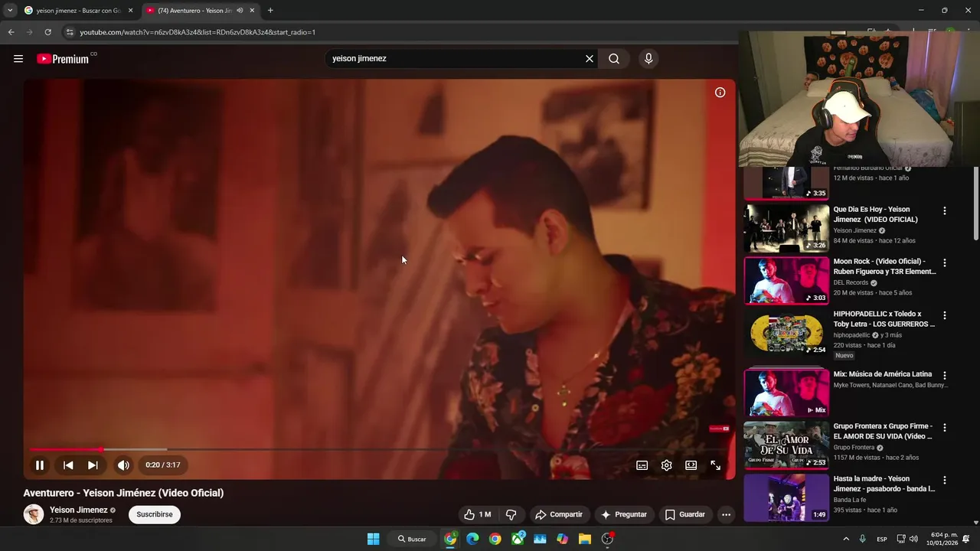The width and height of the screenshot is (980, 551).
Task: Like the video (1 M)
Action: (x=477, y=514)
